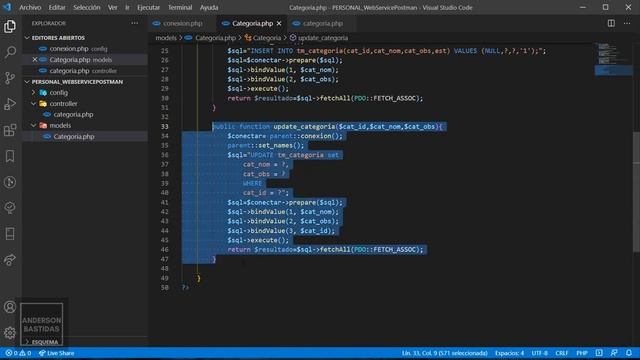Image resolution: width=640 pixels, height=360 pixels.
Task: Open the Ejecutar menu
Action: (x=149, y=7)
